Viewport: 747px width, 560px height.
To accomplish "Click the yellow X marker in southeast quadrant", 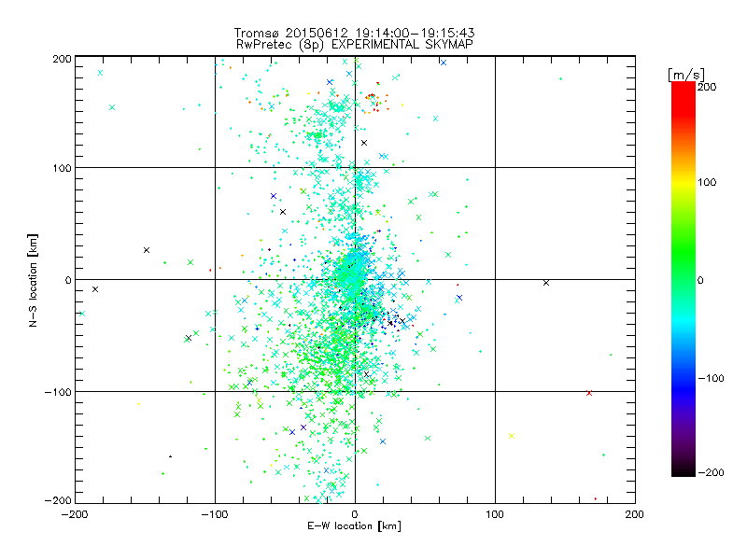I will coord(512,436).
